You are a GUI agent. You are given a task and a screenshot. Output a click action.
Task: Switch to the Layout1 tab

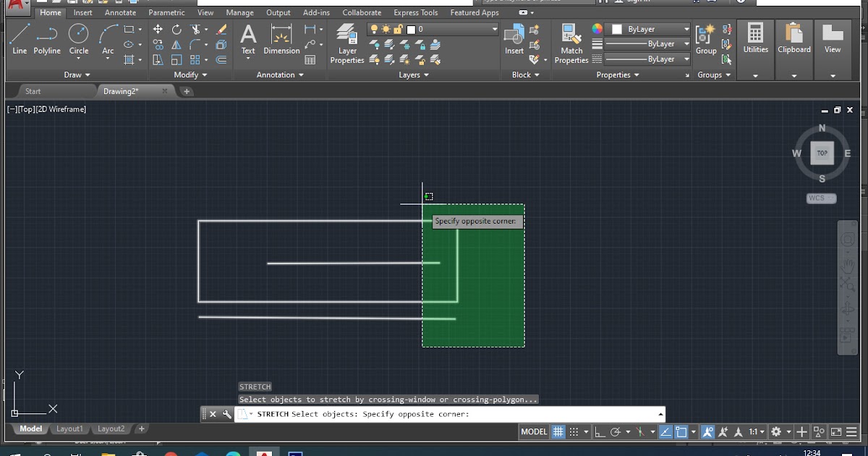pyautogui.click(x=70, y=428)
